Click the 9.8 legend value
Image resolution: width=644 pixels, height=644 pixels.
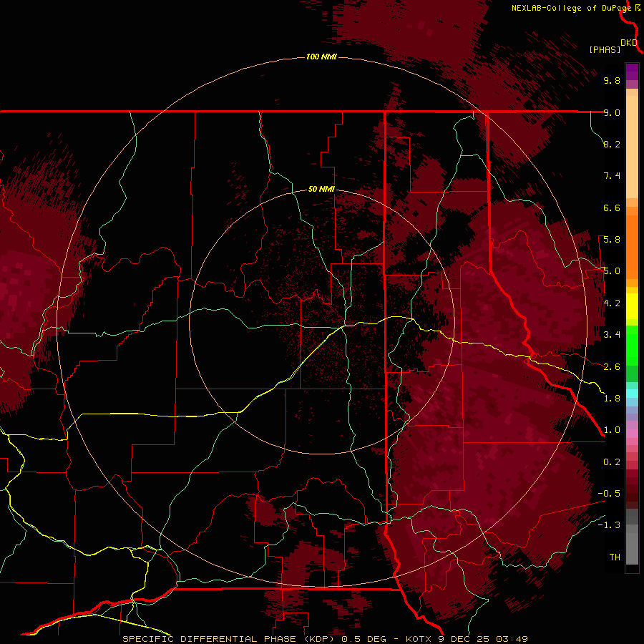(612, 80)
